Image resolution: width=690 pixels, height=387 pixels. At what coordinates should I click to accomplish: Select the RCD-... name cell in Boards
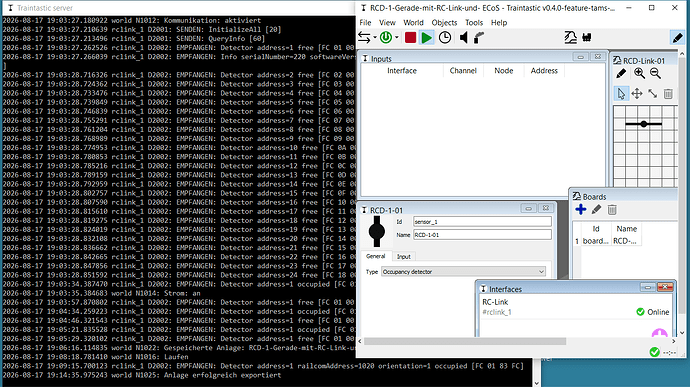click(626, 241)
